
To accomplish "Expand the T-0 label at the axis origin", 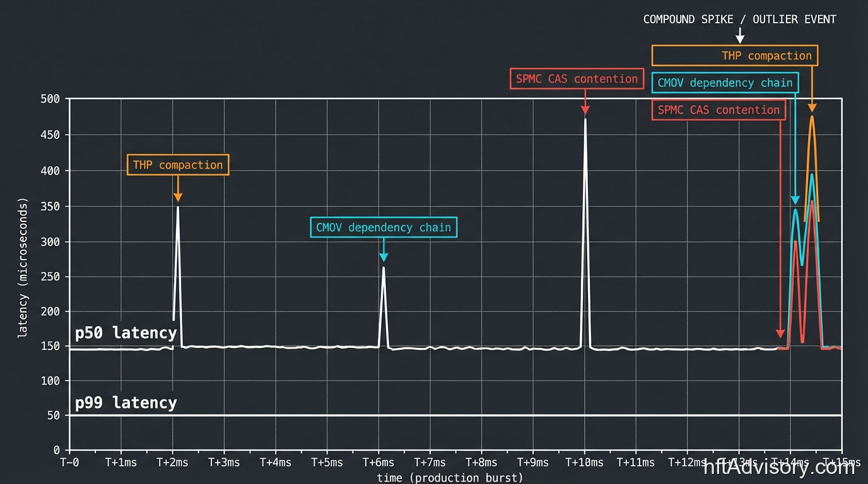I will pyautogui.click(x=69, y=462).
